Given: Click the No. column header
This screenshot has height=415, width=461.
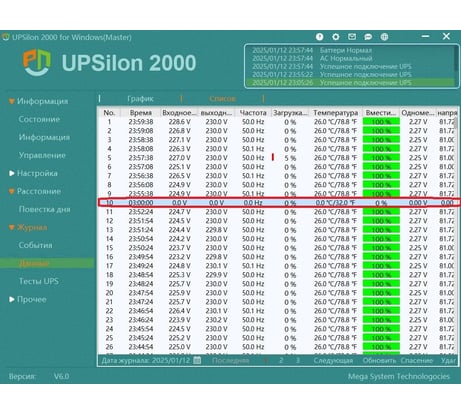Looking at the screenshot, I should [109, 113].
